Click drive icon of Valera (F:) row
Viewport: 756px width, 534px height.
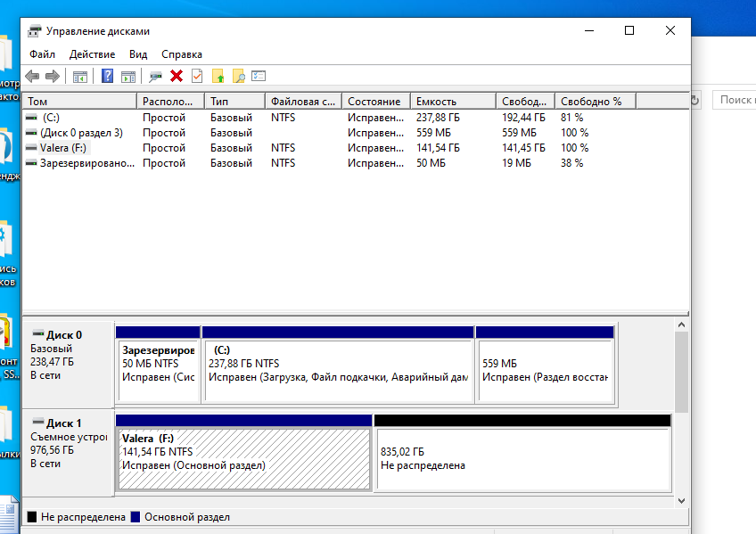(31, 147)
